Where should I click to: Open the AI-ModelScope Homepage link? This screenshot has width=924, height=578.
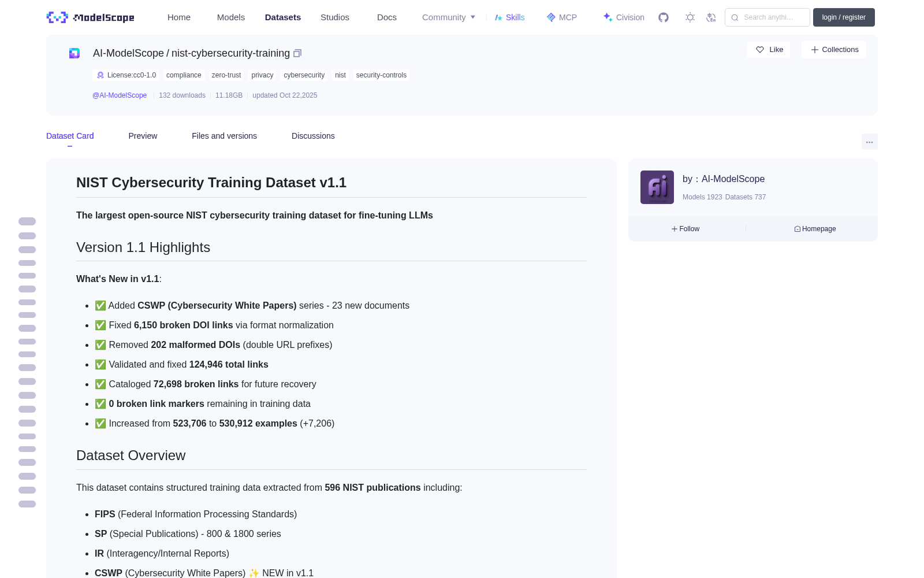pyautogui.click(x=815, y=229)
